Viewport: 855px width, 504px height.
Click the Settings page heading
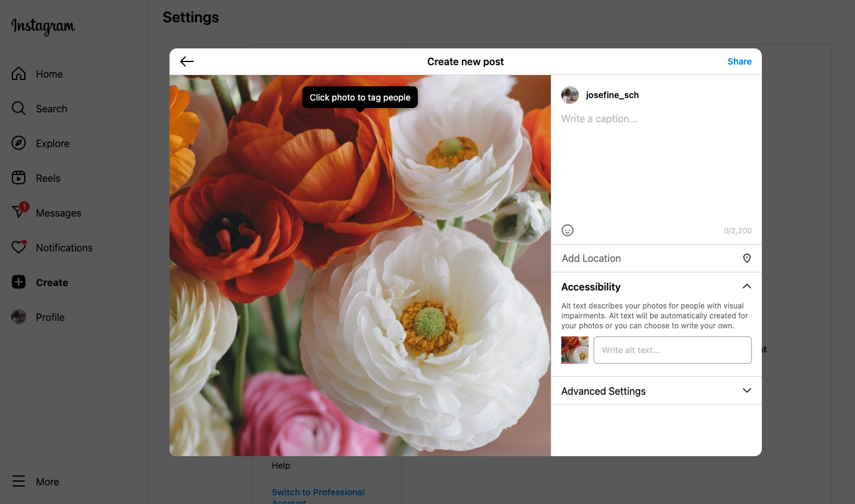191,17
